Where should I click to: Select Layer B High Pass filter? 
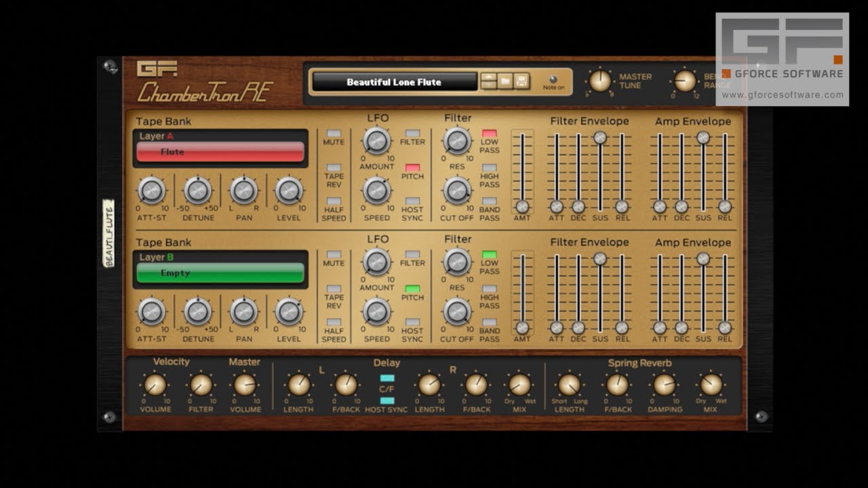pyautogui.click(x=490, y=289)
